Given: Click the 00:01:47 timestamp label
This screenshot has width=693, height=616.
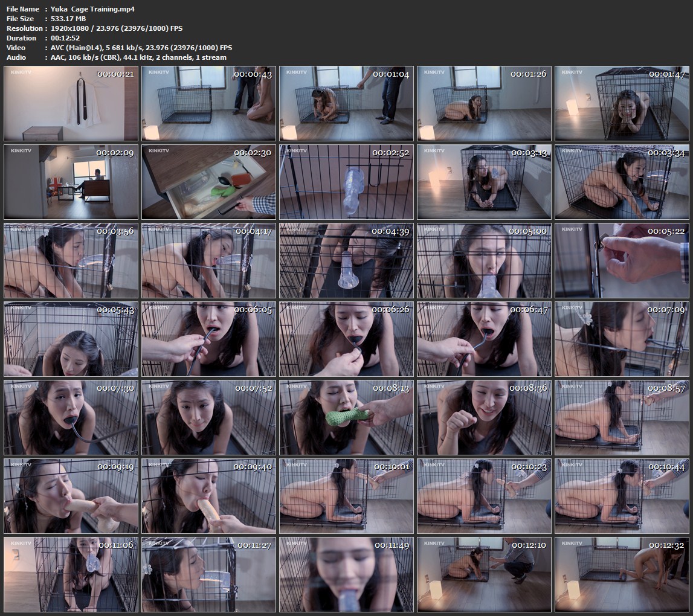Looking at the screenshot, I should (x=666, y=74).
